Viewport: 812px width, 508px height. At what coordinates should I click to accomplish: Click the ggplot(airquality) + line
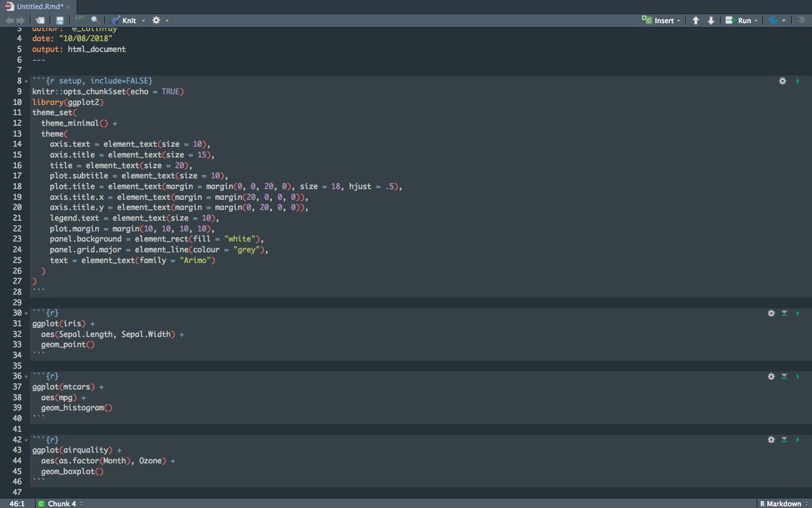pyautogui.click(x=77, y=450)
